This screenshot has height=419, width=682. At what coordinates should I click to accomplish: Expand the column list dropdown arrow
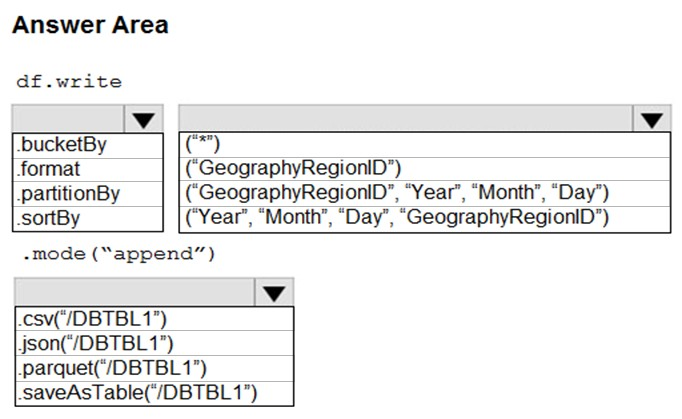point(651,120)
